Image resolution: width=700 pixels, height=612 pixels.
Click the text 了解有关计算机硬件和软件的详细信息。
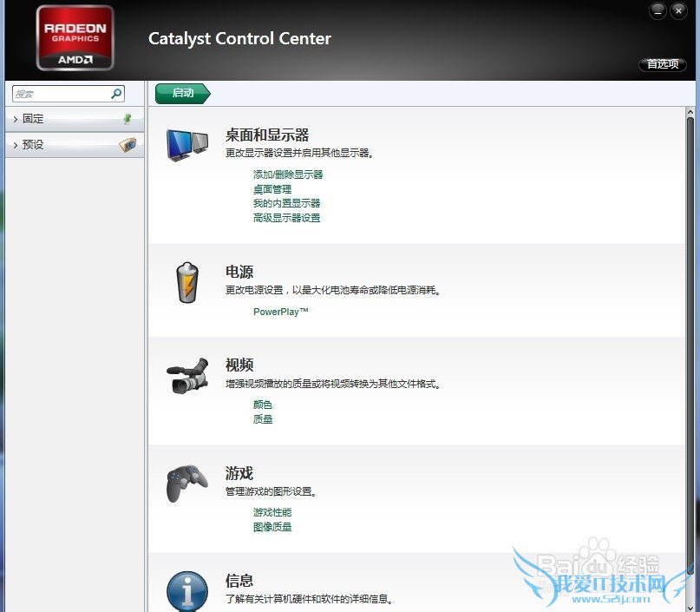tap(309, 599)
